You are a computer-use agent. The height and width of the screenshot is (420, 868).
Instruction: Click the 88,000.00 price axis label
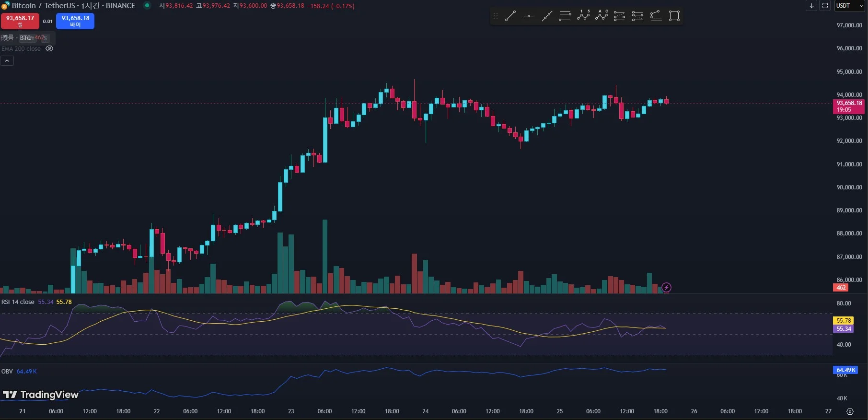pos(849,233)
